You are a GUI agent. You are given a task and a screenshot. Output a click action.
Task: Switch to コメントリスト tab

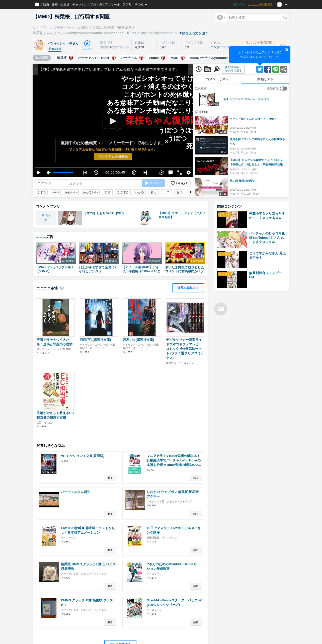click(x=217, y=79)
